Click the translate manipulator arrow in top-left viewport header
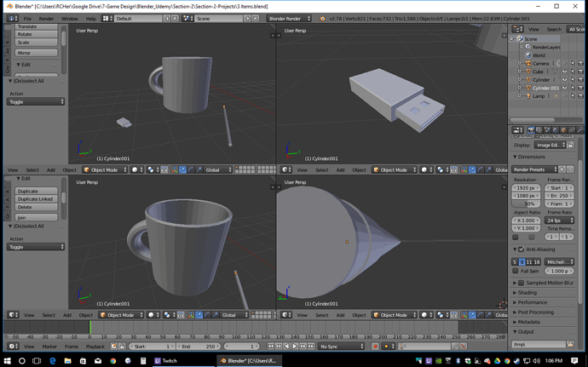588x367 pixels. [x=182, y=169]
